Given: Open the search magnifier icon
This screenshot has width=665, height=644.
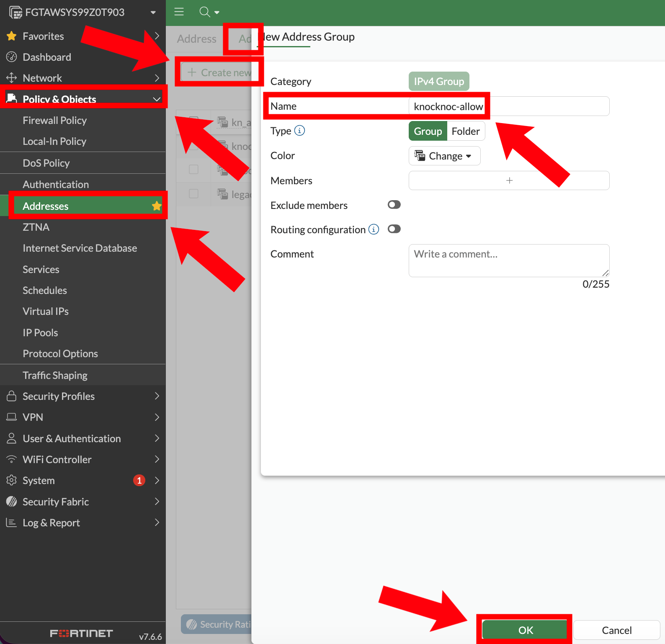Looking at the screenshot, I should point(205,12).
